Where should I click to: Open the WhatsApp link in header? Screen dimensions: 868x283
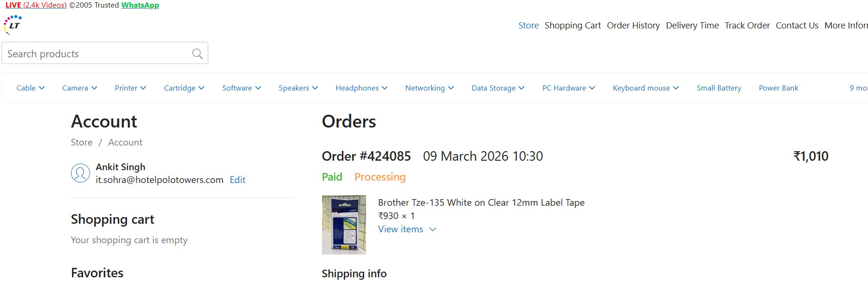[x=140, y=5]
